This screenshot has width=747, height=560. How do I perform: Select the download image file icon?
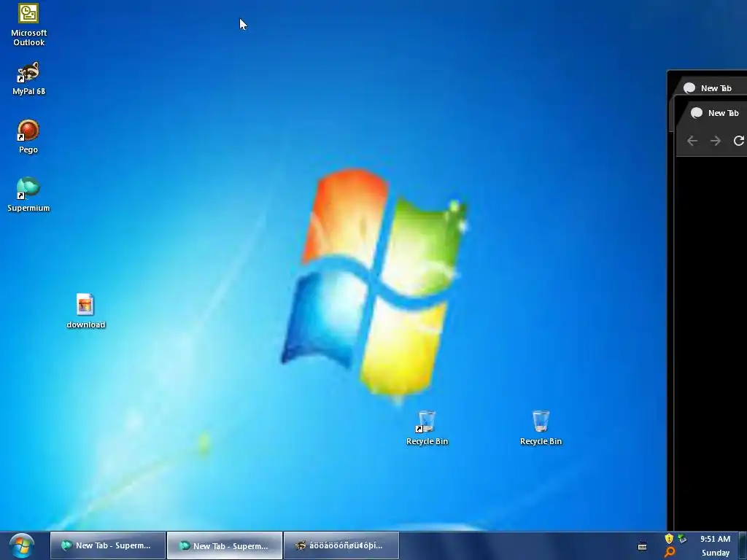(x=86, y=311)
